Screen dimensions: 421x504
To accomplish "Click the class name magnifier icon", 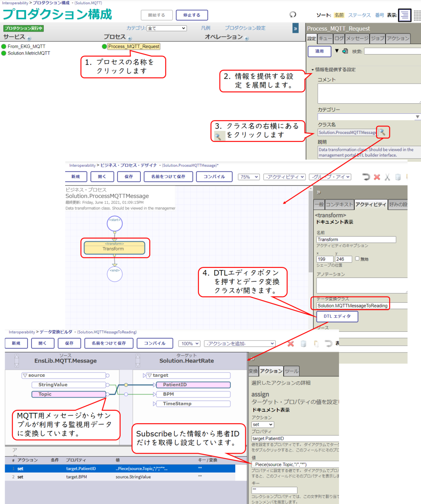I will 382,132.
